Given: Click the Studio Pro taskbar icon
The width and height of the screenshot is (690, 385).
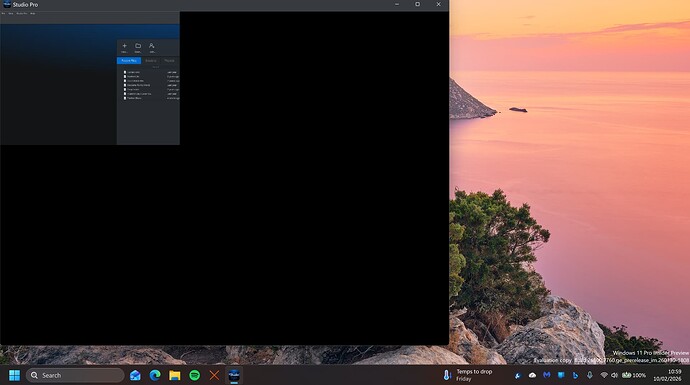Looking at the screenshot, I should click(x=234, y=375).
